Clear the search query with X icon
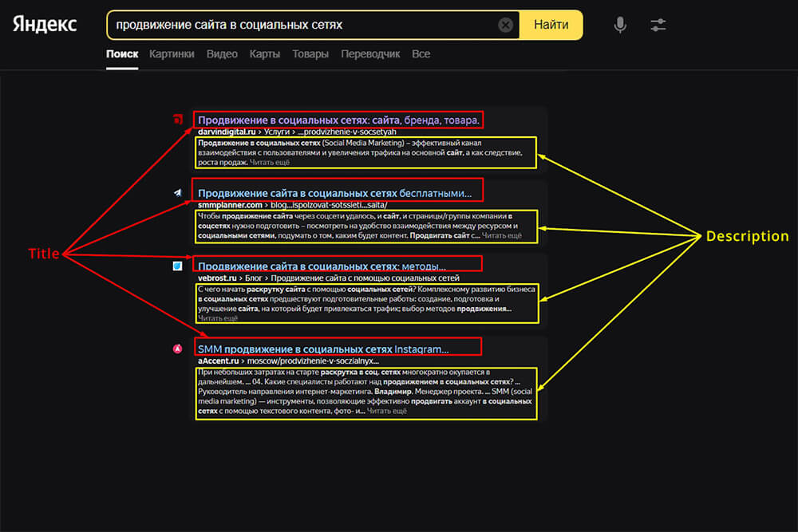This screenshot has height=532, width=798. point(505,25)
